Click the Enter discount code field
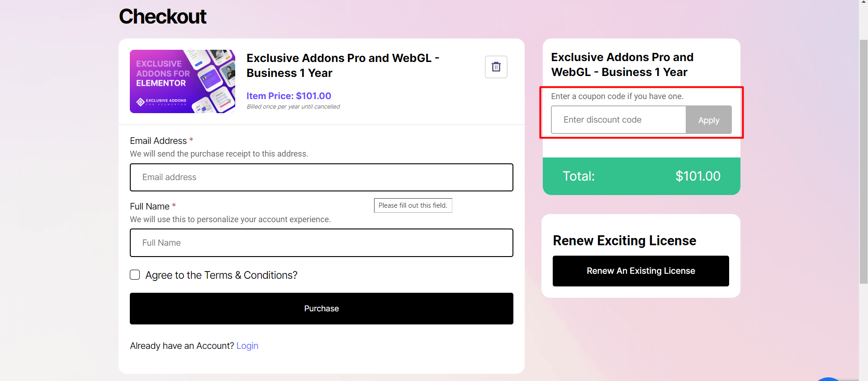868x381 pixels. pos(618,120)
